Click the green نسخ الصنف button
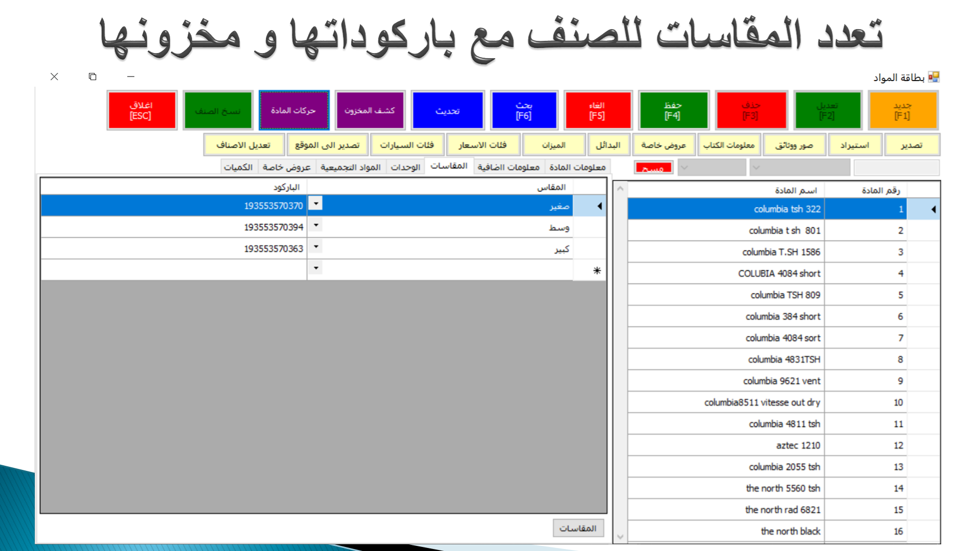This screenshot has height=551, width=980. (218, 110)
